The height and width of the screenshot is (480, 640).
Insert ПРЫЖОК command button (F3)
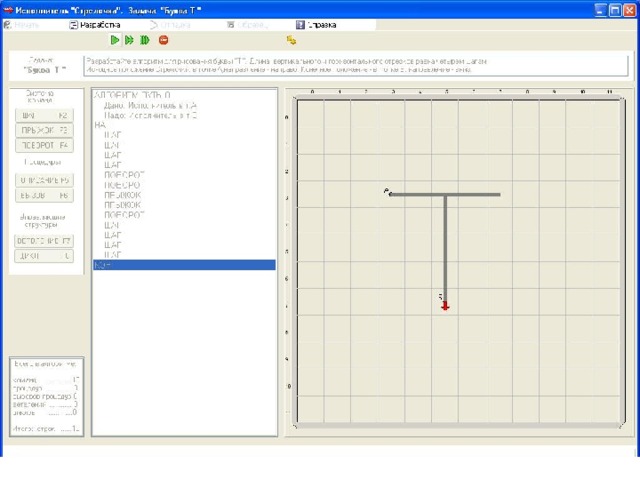click(44, 130)
